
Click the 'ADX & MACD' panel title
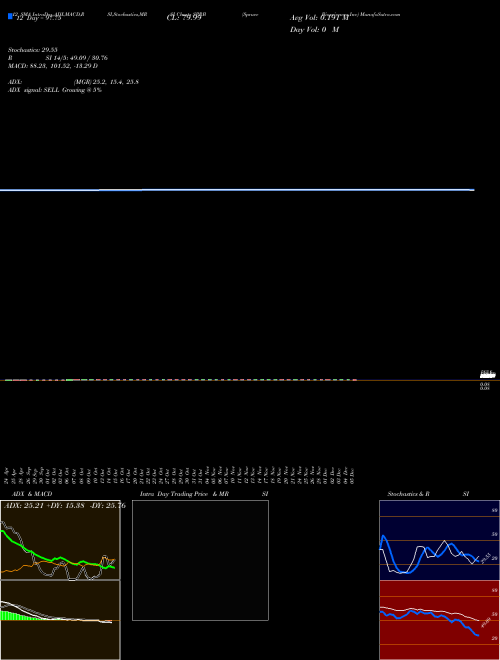(32, 494)
